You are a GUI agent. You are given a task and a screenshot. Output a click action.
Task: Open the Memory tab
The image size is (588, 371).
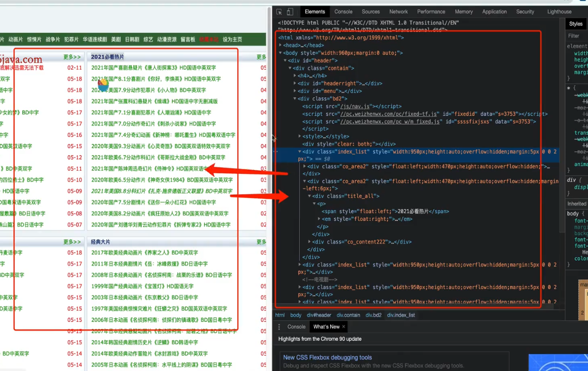click(x=464, y=12)
